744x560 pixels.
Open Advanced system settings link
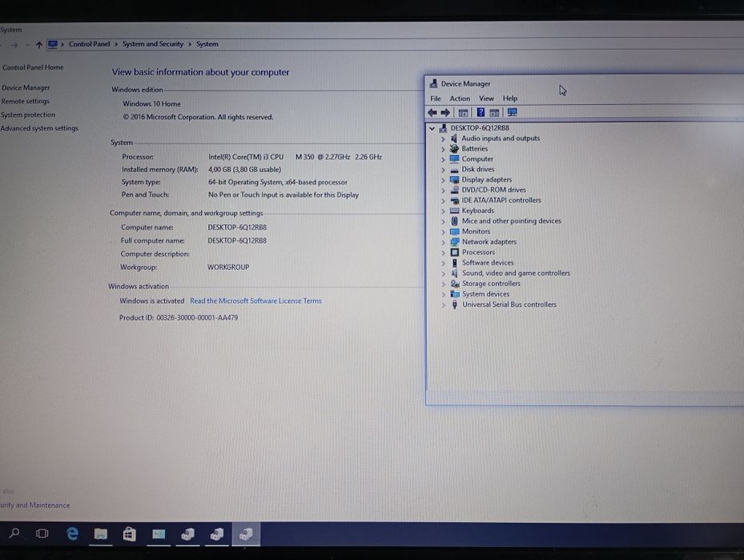click(39, 129)
